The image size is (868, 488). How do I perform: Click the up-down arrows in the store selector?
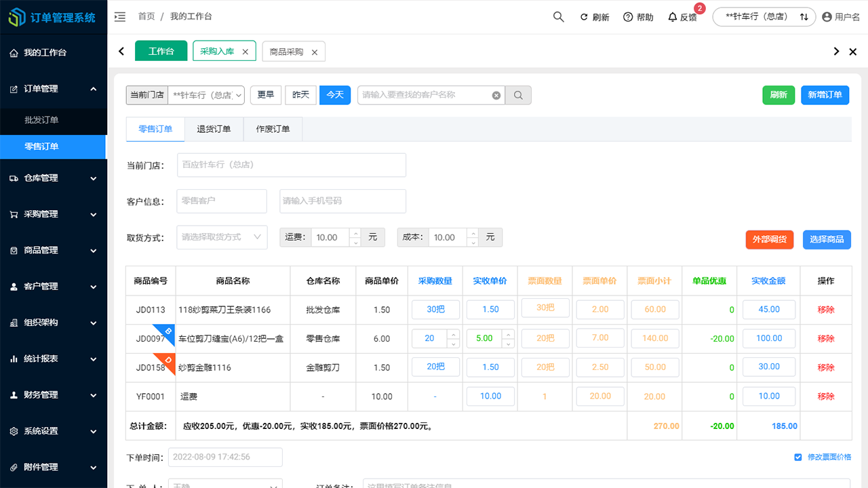804,16
